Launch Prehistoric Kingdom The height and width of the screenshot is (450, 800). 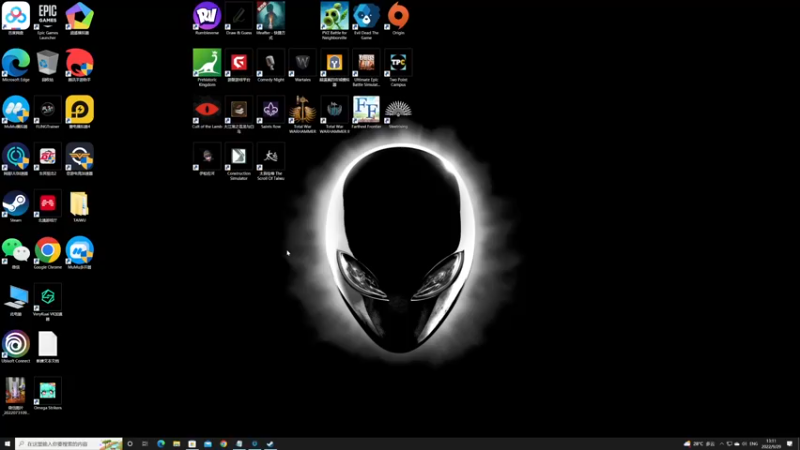pos(207,67)
